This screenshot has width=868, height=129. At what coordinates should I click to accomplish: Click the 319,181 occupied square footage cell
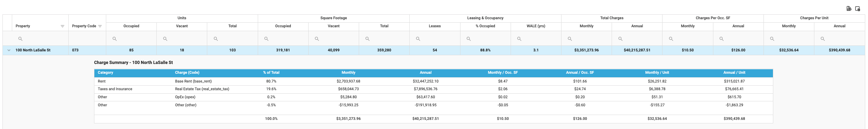pos(283,50)
